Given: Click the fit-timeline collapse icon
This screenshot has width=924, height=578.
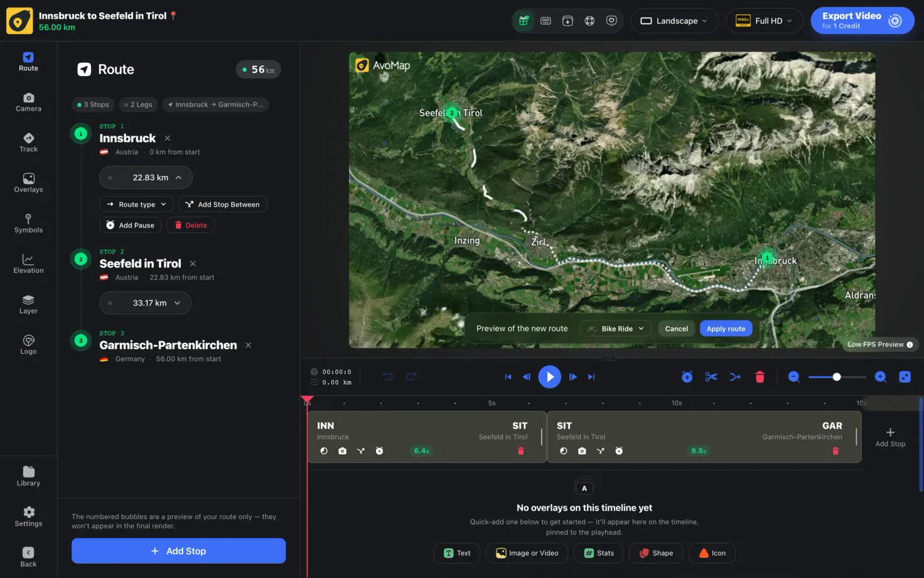Looking at the screenshot, I should (905, 377).
